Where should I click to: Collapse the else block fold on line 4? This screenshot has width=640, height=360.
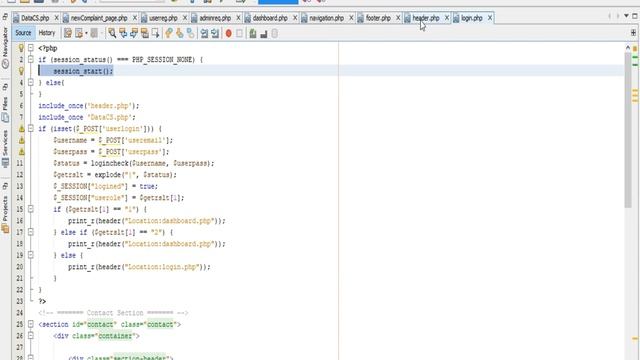pos(31,82)
